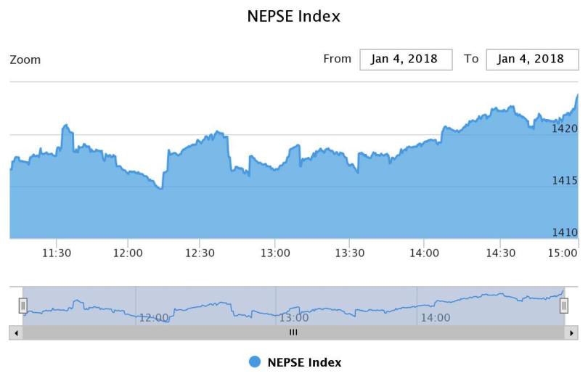Viewport: 588px width, 392px height.
Task: Click the 12:00 label in the navigator
Action: pos(153,317)
